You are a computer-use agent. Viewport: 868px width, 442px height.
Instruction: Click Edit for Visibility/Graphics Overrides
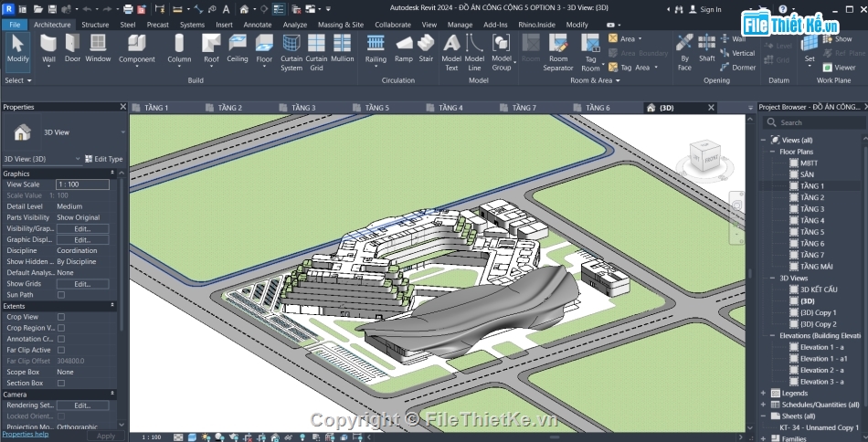[82, 228]
